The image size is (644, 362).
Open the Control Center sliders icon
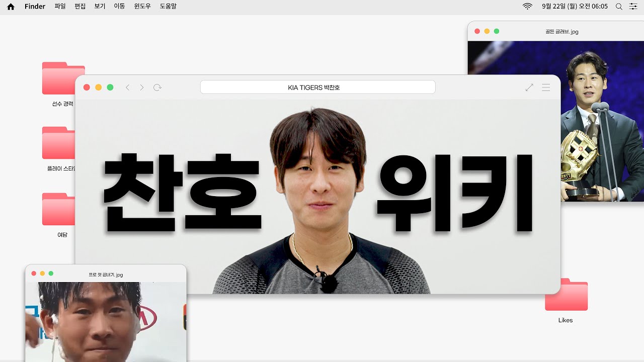pyautogui.click(x=633, y=7)
